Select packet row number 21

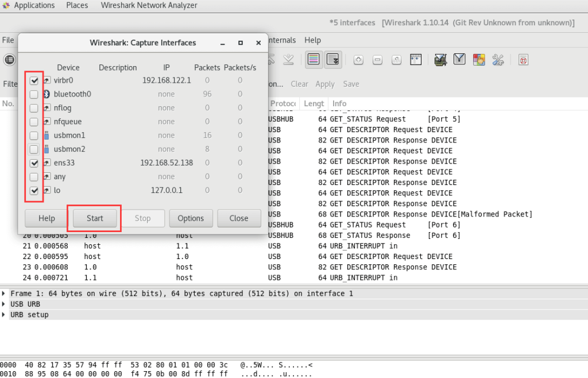click(294, 246)
